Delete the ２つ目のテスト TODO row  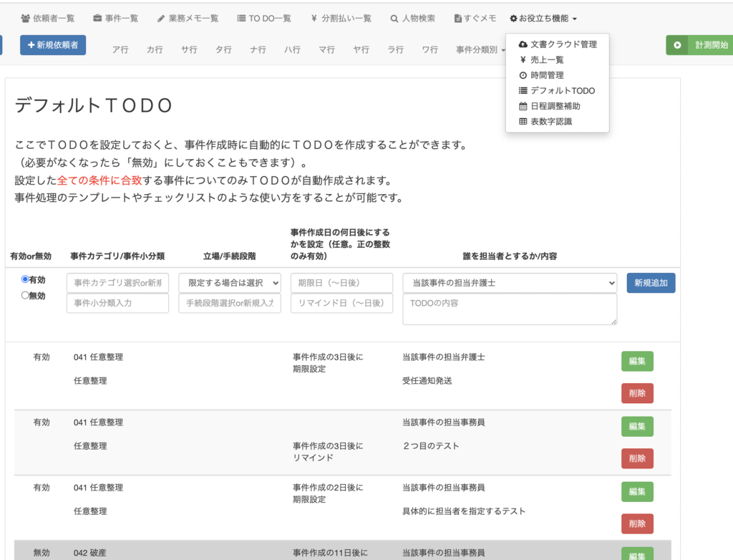tap(637, 458)
